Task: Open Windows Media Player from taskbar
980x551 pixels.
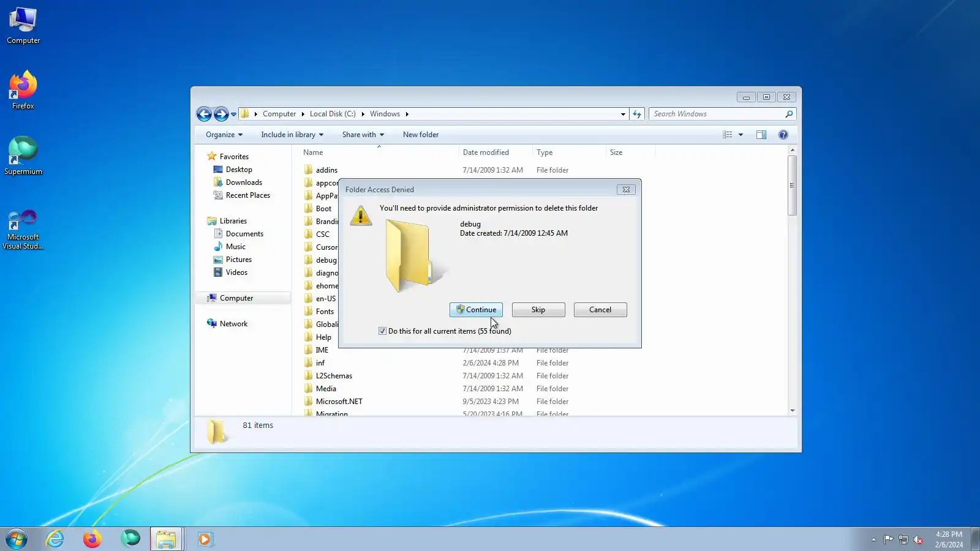Action: [205, 539]
